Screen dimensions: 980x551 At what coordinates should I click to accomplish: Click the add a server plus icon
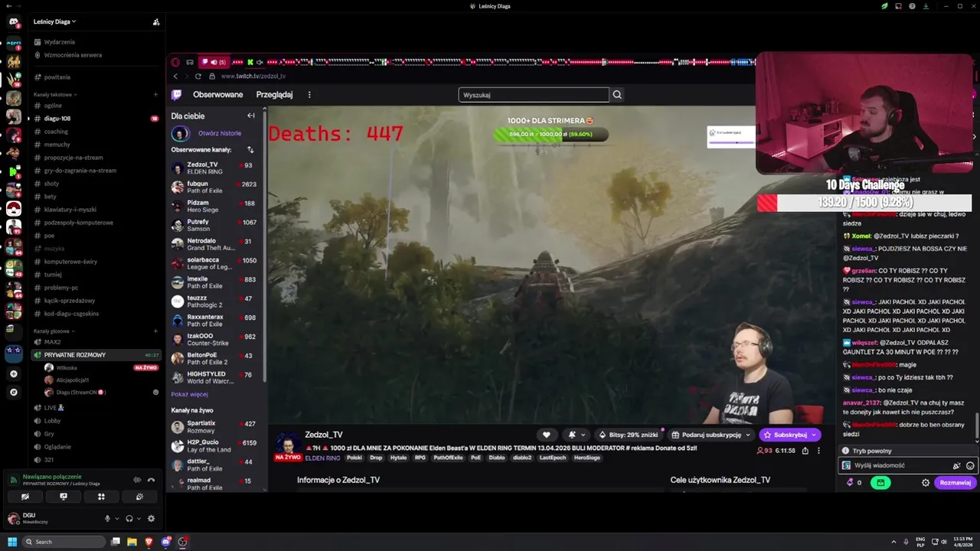tap(13, 374)
